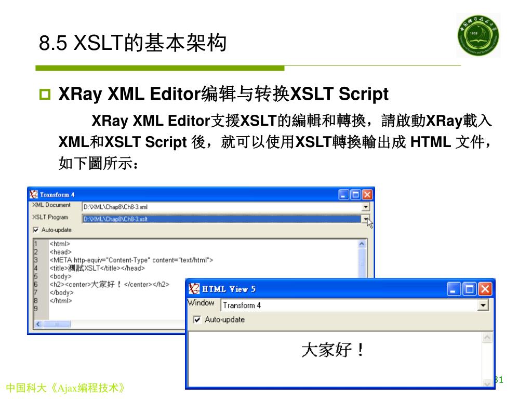Click the university logo emblem
This screenshot has height=399, width=532.
tap(478, 35)
